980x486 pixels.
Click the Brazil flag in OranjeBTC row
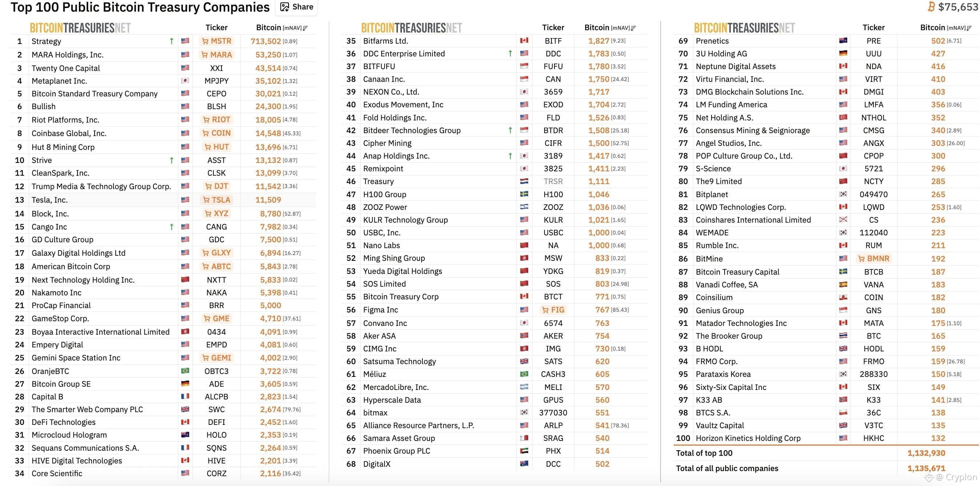185,371
